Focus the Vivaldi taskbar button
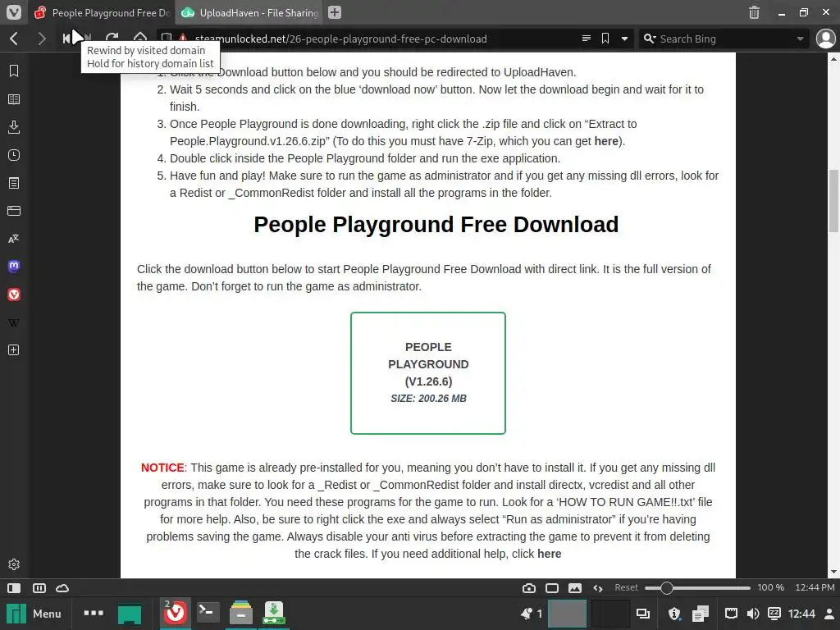This screenshot has width=840, height=630. click(175, 613)
